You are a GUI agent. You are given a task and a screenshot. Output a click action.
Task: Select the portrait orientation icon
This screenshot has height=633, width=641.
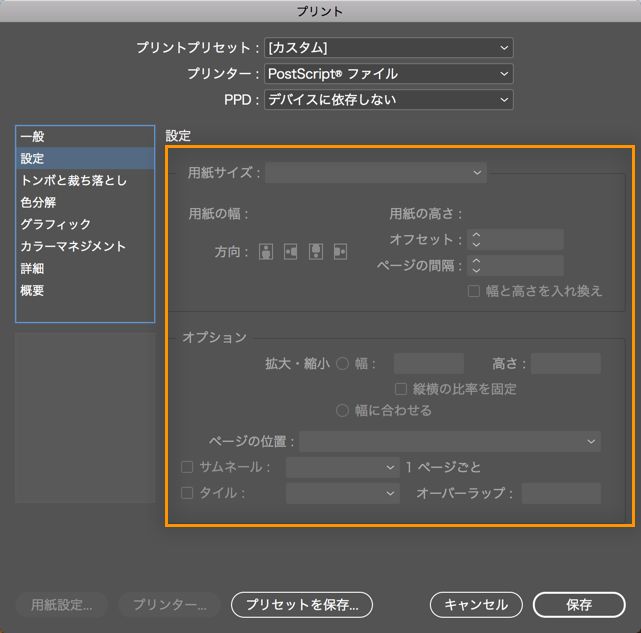pyautogui.click(x=266, y=251)
